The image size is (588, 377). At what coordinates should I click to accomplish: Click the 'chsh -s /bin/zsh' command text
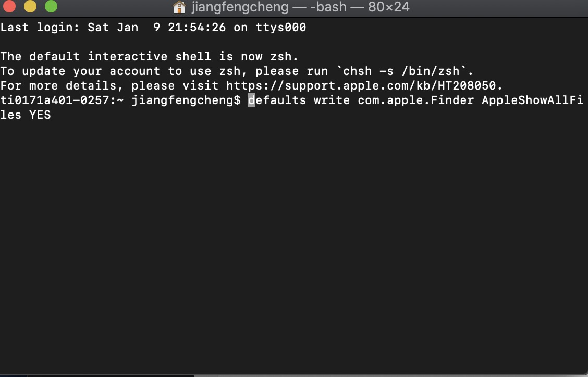coord(401,71)
